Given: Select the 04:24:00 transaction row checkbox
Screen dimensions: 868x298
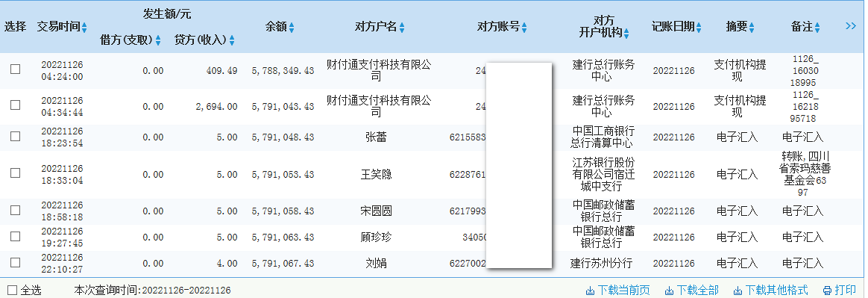Looking at the screenshot, I should [16, 69].
